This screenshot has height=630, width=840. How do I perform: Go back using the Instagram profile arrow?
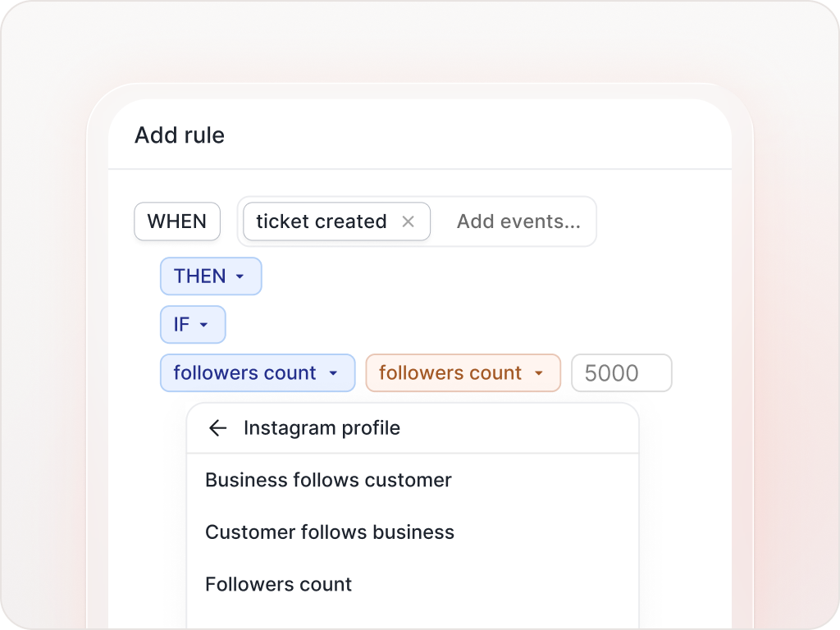click(217, 428)
